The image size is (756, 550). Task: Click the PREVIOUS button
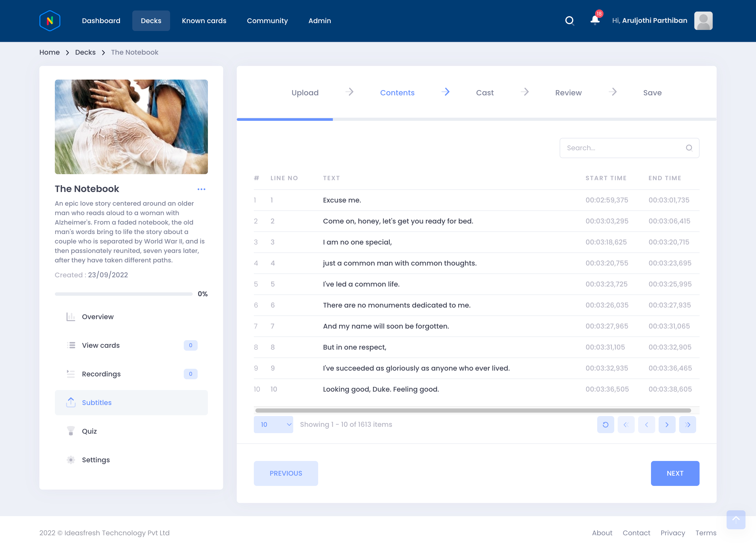coord(286,473)
